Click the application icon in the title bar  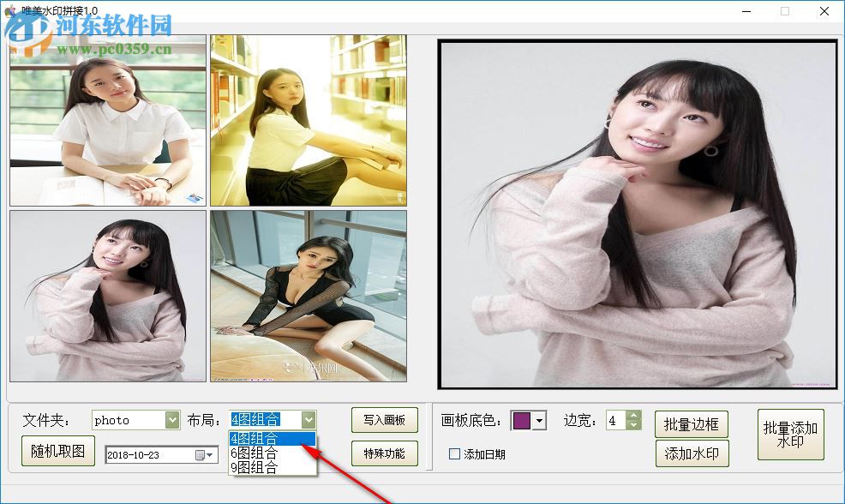coord(9,9)
